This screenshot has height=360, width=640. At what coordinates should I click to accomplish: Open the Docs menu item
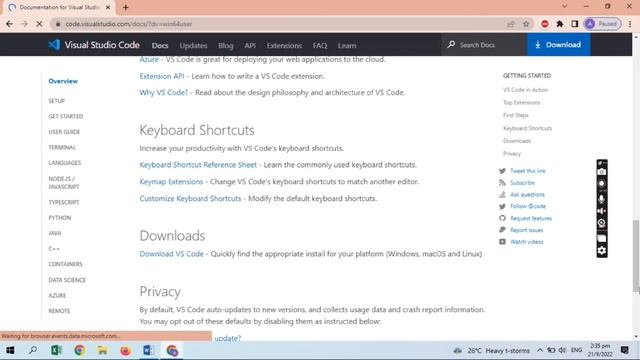pos(160,45)
